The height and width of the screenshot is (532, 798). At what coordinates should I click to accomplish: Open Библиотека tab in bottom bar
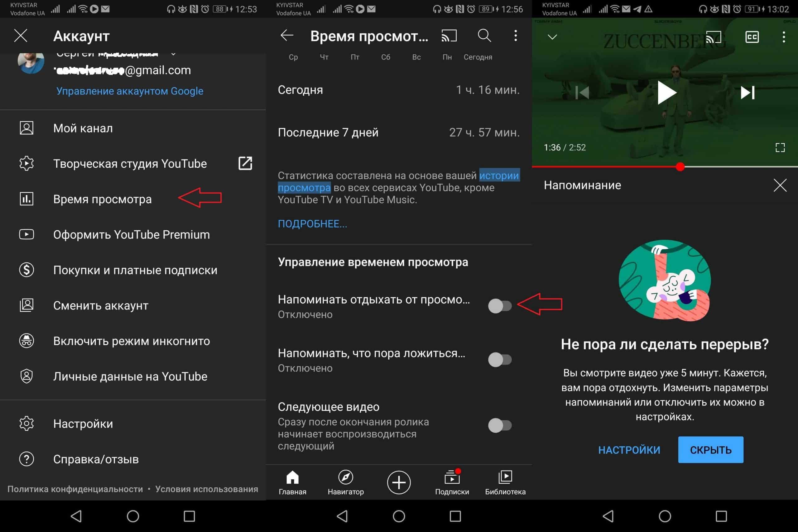[x=505, y=482]
